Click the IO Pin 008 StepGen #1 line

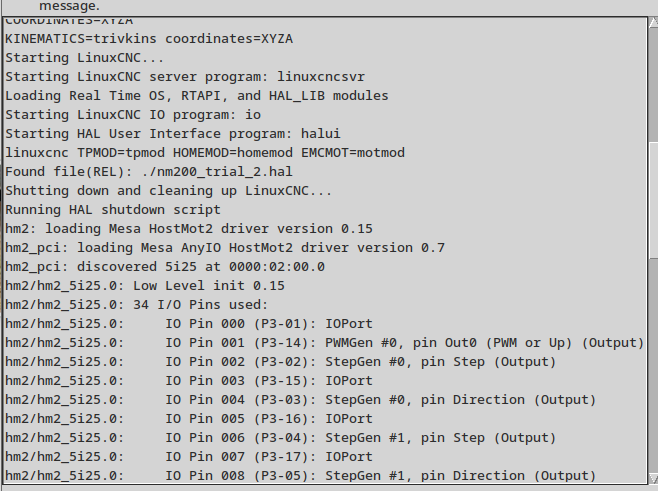click(300, 475)
